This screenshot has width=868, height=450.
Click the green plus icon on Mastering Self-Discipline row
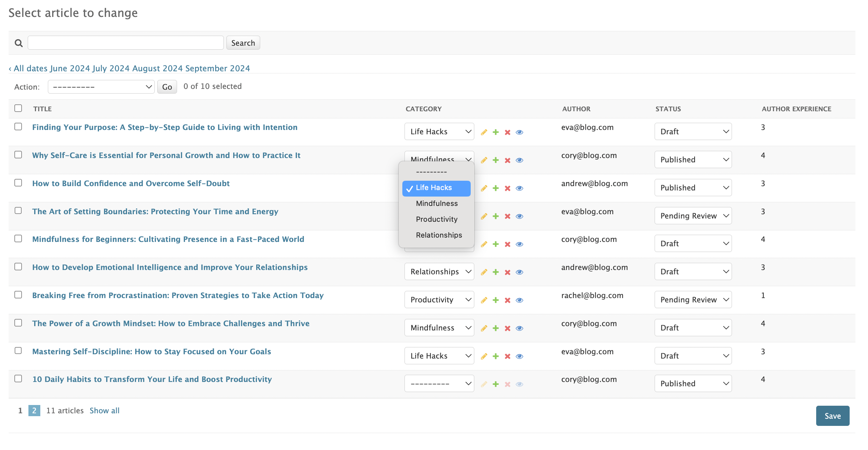pos(496,356)
